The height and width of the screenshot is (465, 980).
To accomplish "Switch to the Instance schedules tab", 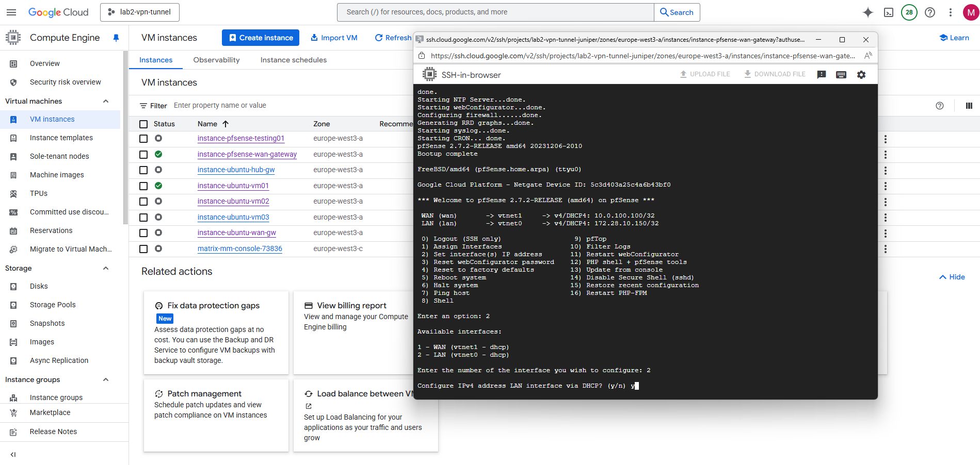I will tap(293, 60).
